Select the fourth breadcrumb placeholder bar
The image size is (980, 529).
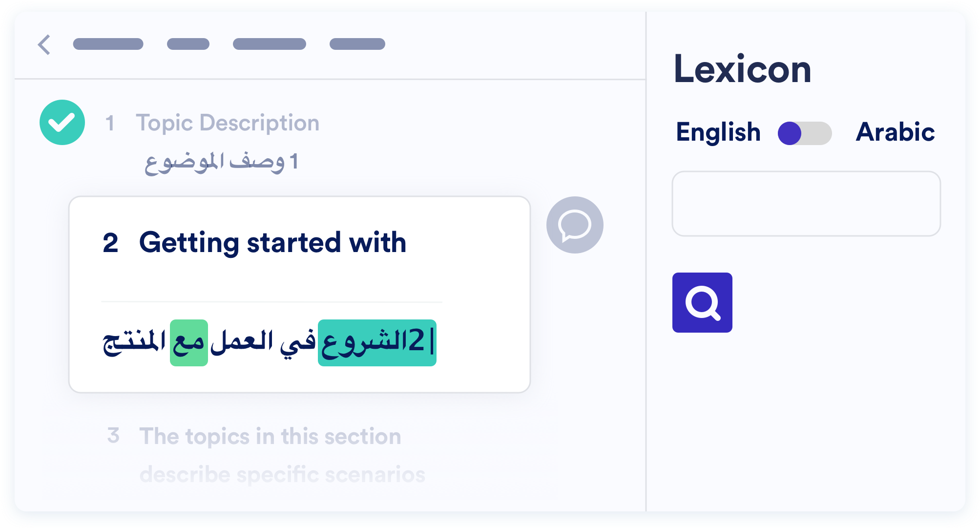point(357,44)
